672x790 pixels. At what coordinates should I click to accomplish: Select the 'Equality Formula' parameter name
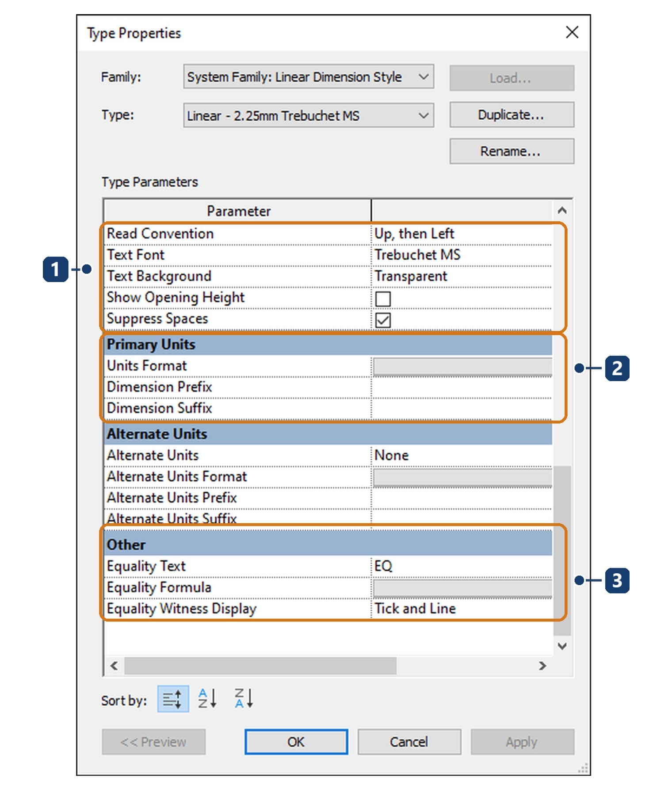159,588
